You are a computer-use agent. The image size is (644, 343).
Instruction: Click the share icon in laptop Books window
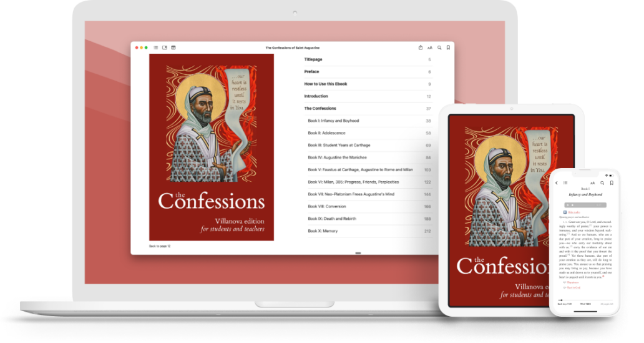(420, 47)
